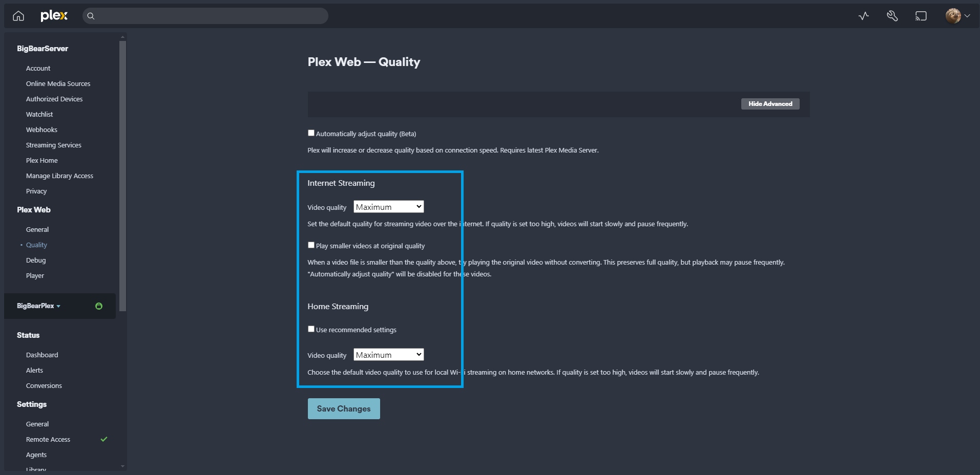Click the Home Streaming heading
Screen dimensions: 980x475
click(x=338, y=307)
